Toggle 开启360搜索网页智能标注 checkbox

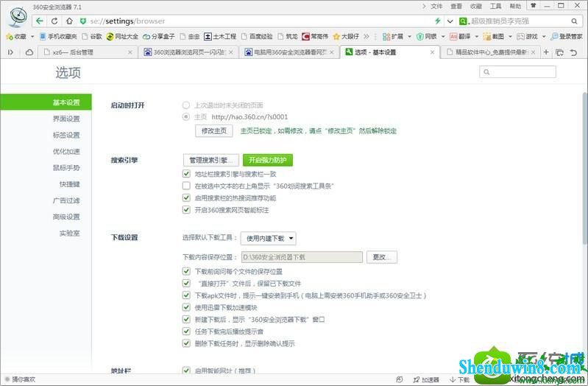[186, 209]
